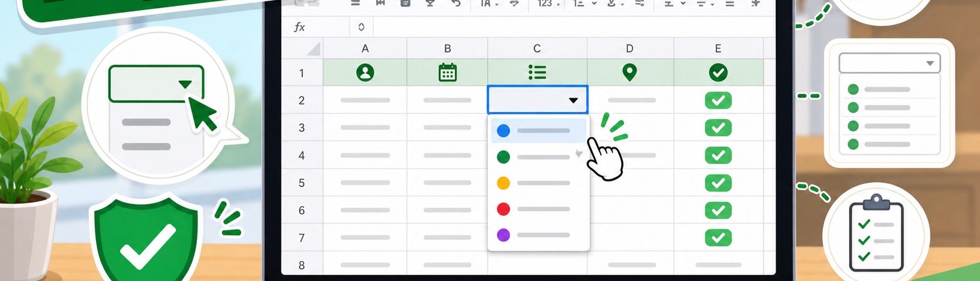Open the 123 number format dropdown
This screenshot has height=281, width=980.
coord(549,4)
